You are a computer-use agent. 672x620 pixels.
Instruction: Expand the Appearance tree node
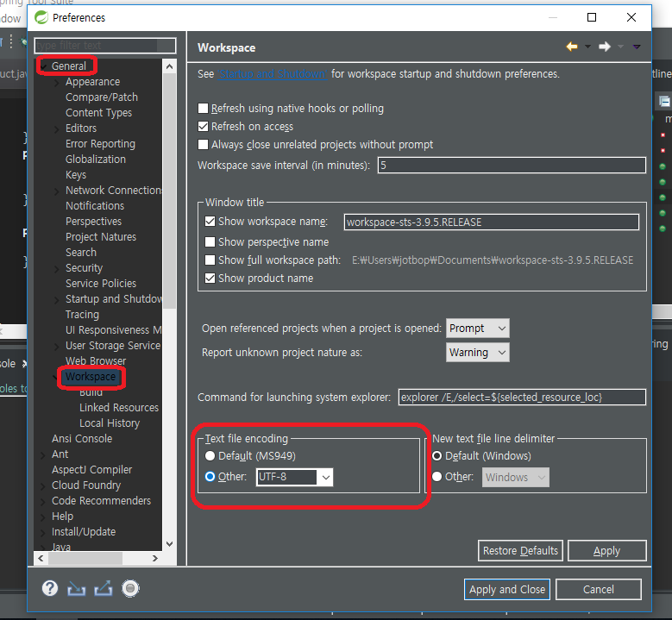pyautogui.click(x=57, y=82)
